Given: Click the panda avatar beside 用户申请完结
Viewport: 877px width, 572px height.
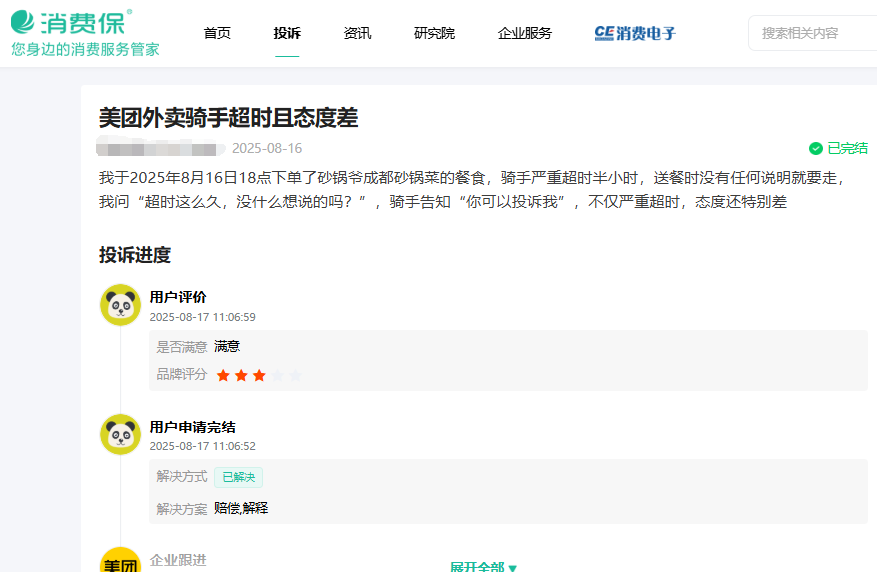Looking at the screenshot, I should (x=120, y=434).
